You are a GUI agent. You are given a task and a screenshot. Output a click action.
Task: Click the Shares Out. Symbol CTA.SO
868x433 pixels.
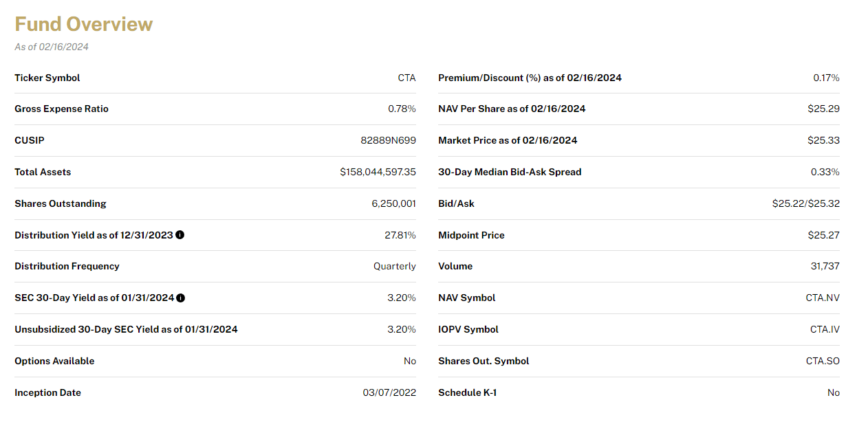823,361
